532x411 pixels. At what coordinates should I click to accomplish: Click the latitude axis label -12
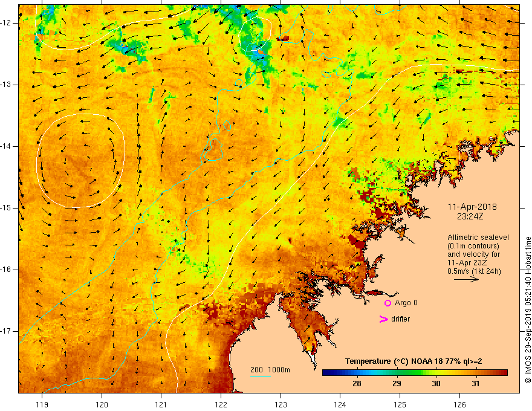(7, 23)
